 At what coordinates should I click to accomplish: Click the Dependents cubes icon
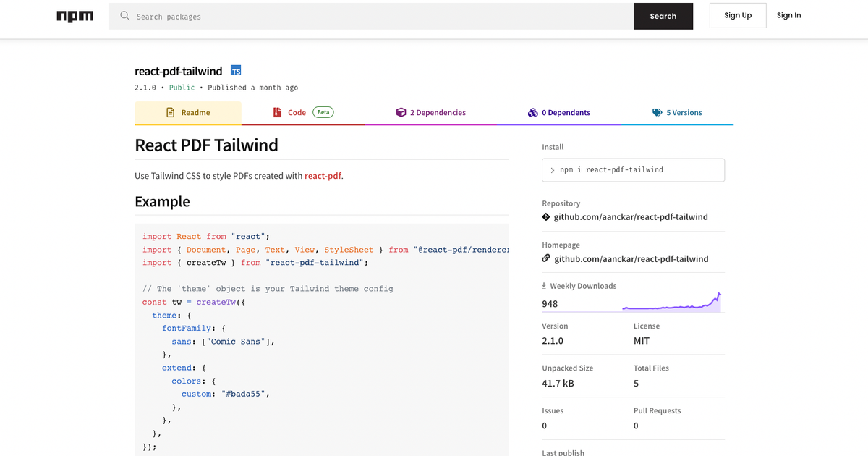[533, 113]
